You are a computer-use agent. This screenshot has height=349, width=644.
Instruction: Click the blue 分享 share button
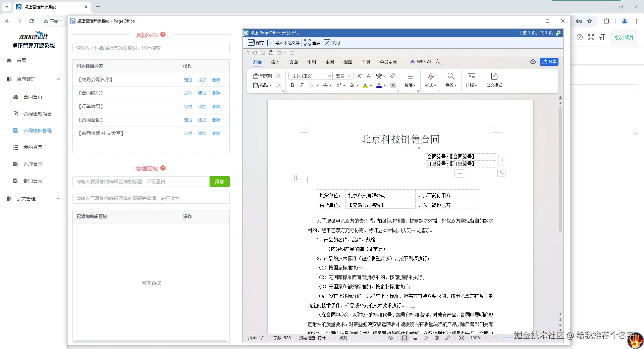click(549, 62)
